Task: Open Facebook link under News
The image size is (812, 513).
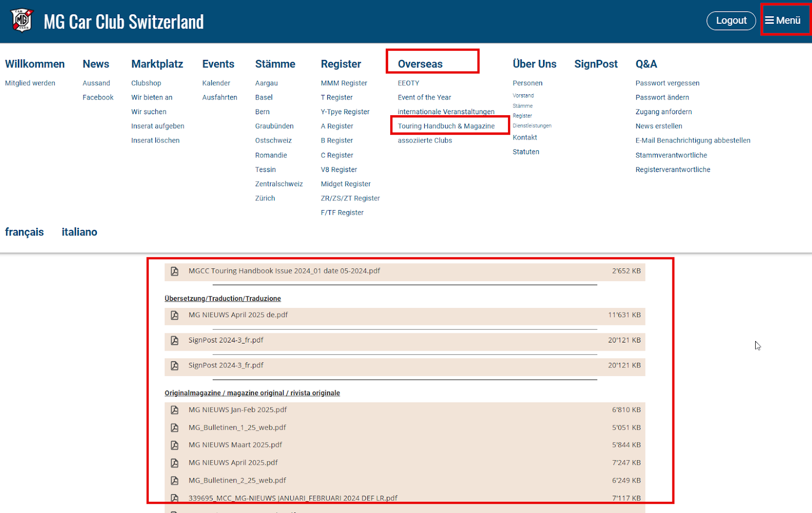Action: click(98, 97)
